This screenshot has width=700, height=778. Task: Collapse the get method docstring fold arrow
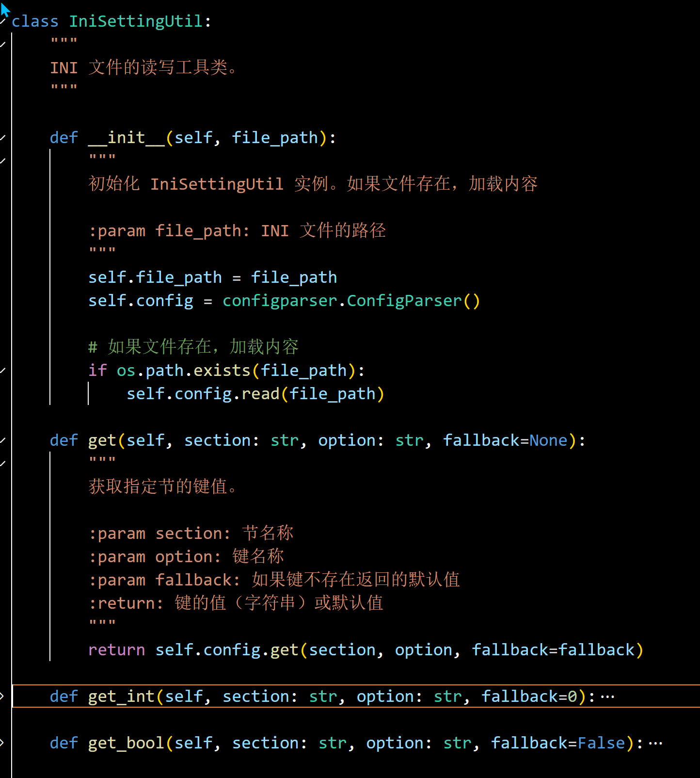tap(2, 464)
